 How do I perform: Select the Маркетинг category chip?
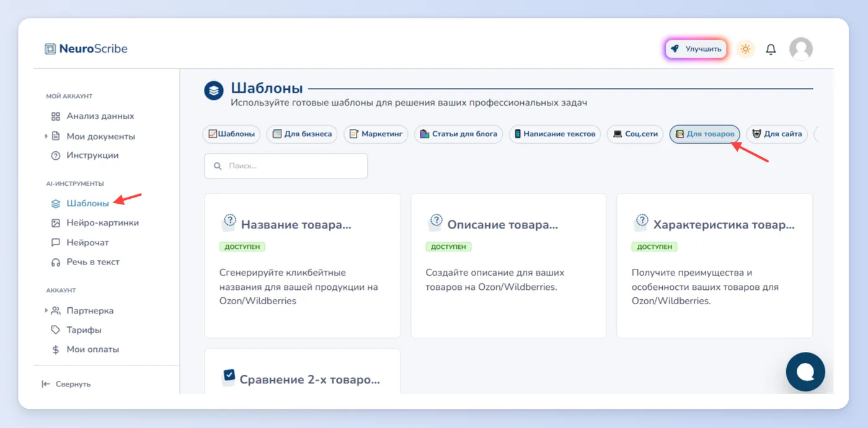pos(376,134)
